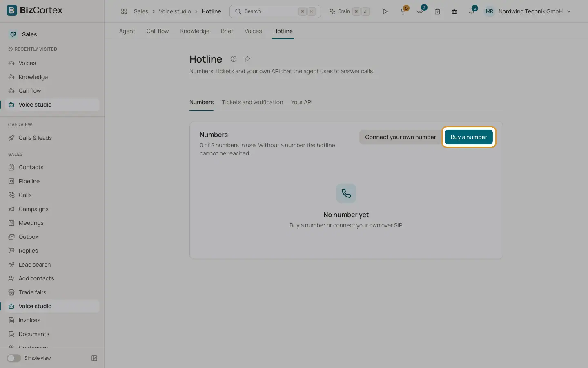This screenshot has height=368, width=588.
Task: Click Sales in the breadcrumb
Action: point(141,11)
